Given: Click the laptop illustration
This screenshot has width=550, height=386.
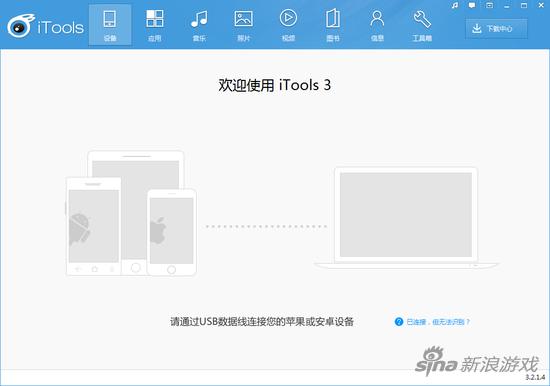Looking at the screenshot, I should click(x=406, y=218).
